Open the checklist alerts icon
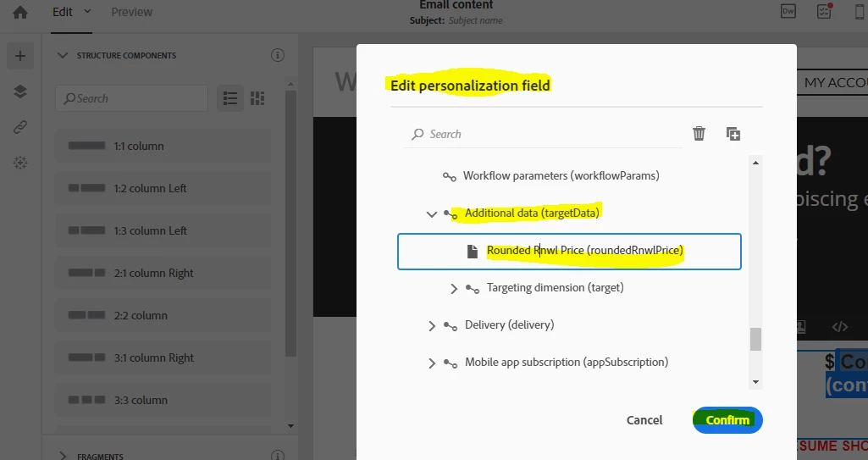 (824, 12)
